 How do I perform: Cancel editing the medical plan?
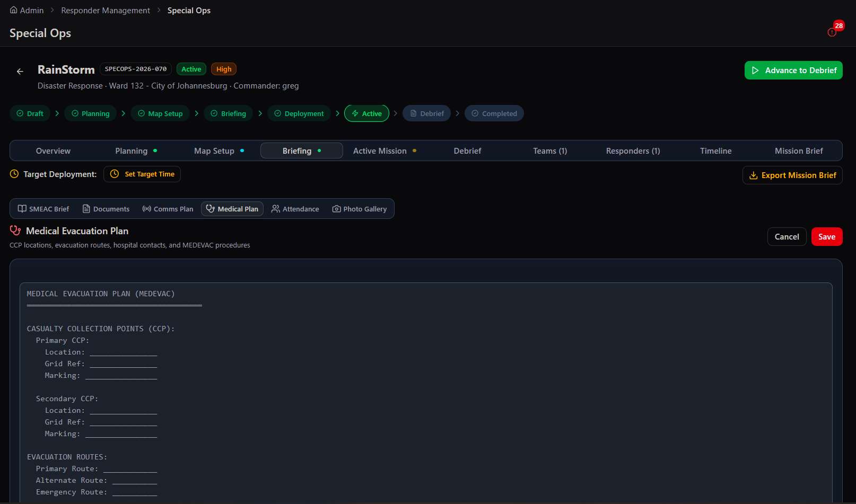(787, 237)
